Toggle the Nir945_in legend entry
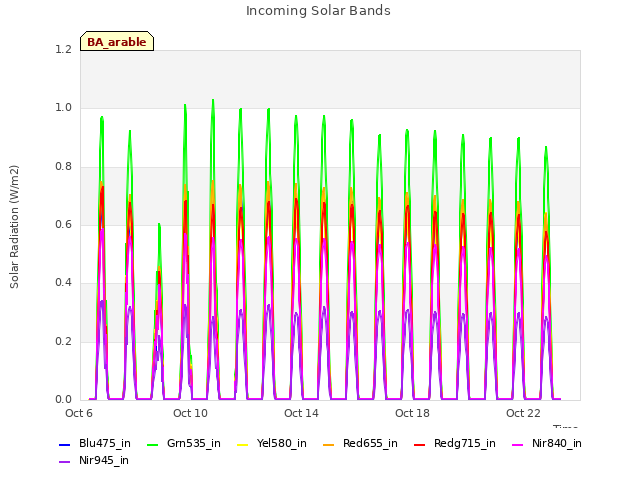This screenshot has width=640, height=480. (x=94, y=460)
